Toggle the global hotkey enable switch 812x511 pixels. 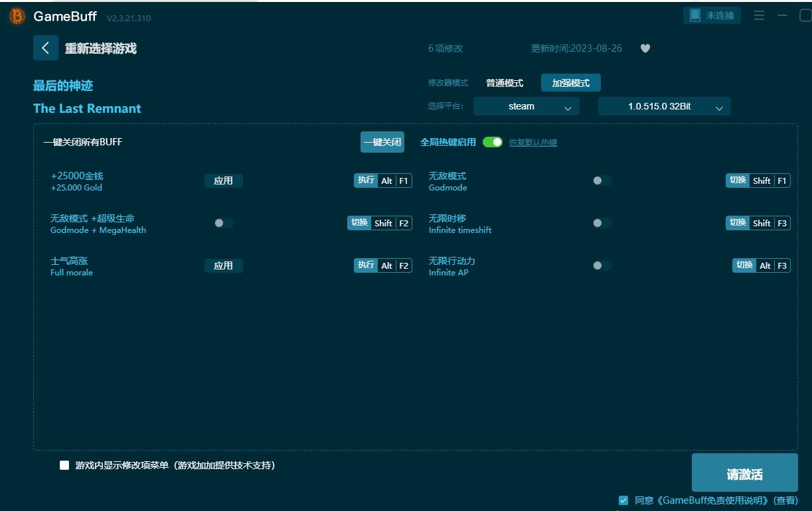[493, 142]
